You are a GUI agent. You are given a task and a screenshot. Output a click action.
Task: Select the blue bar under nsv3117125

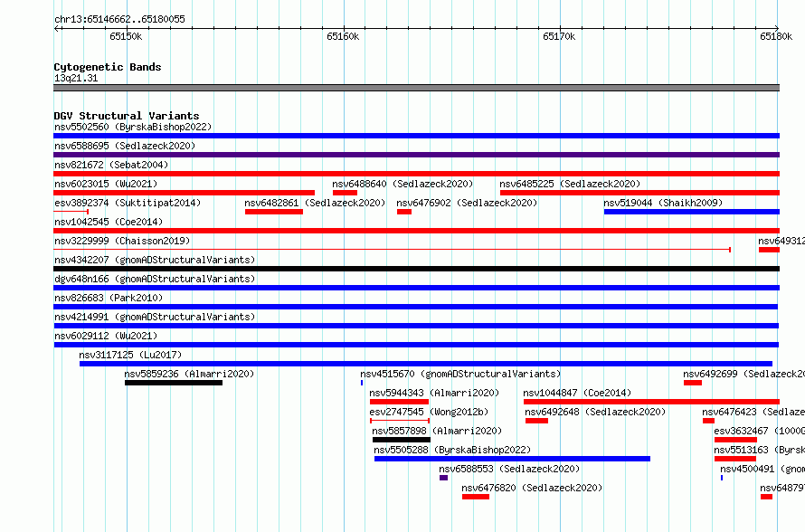tap(426, 364)
